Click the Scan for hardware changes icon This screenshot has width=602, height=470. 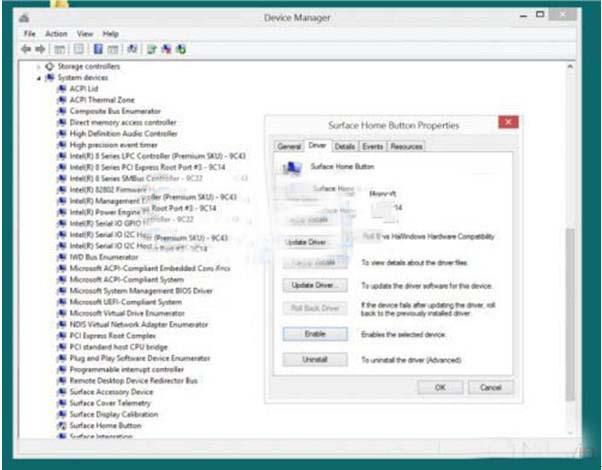132,48
